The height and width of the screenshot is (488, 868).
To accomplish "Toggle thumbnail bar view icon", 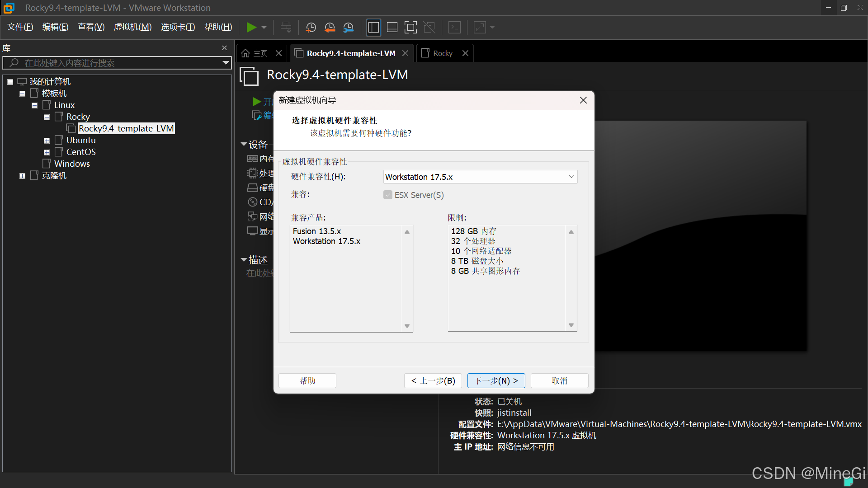I will tap(392, 28).
